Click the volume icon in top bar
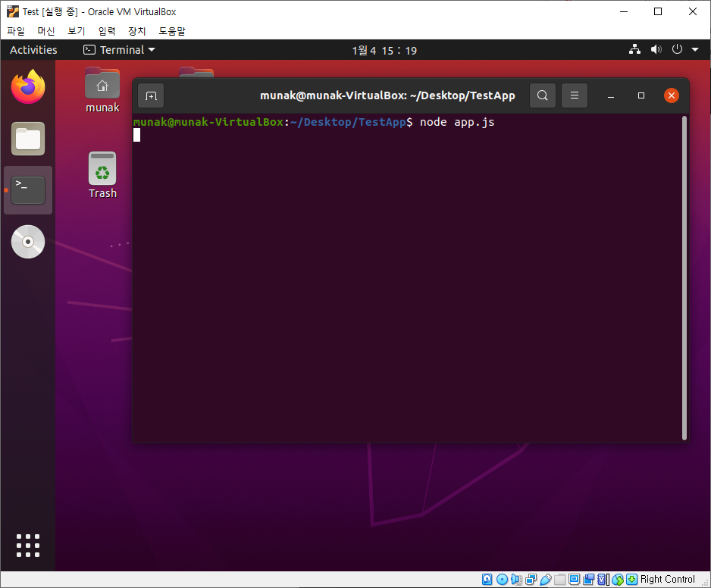 pyautogui.click(x=656, y=49)
